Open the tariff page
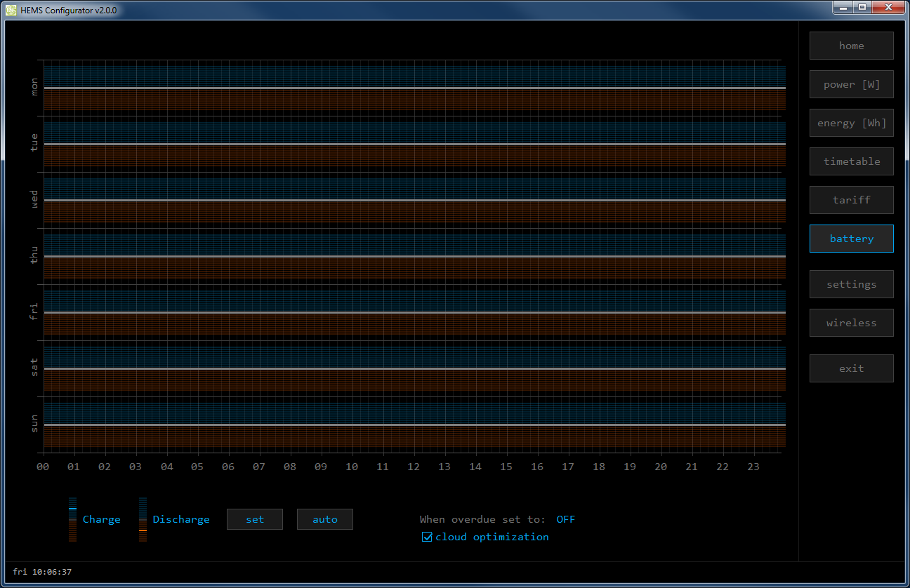910x588 pixels. [851, 200]
